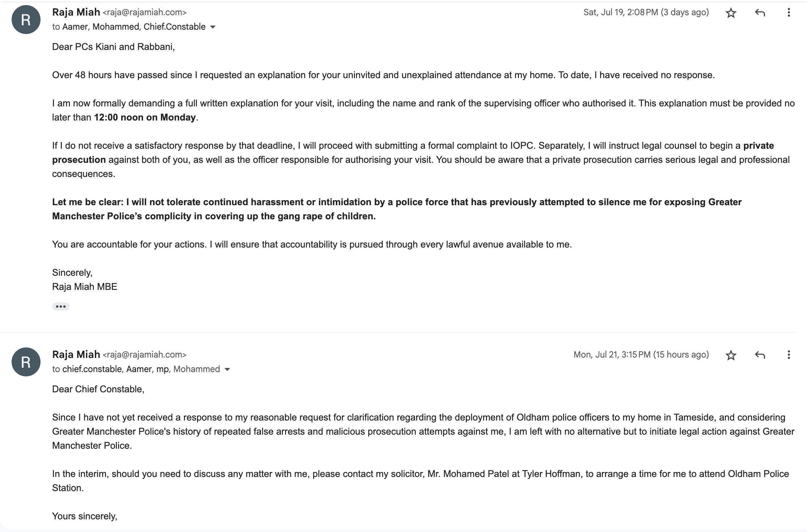Screen dimensions: 807x532
Task: Click sender name Raja Miah in second email
Action: click(76, 354)
